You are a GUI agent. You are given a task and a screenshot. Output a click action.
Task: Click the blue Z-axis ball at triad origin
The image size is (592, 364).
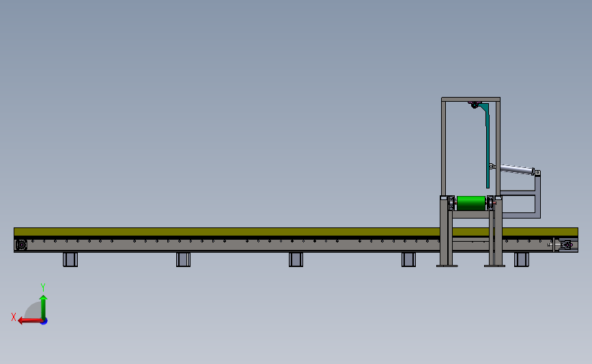click(44, 322)
